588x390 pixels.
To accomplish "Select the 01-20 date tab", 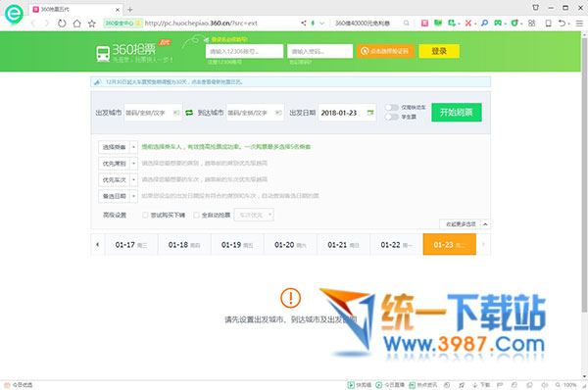I will (290, 245).
